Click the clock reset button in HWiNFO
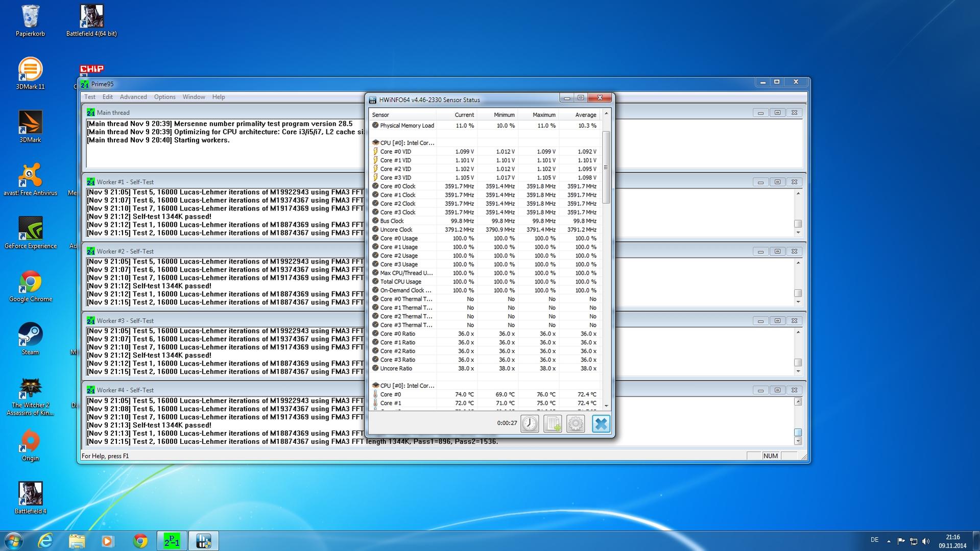Screen dimensions: 980x551 point(530,423)
